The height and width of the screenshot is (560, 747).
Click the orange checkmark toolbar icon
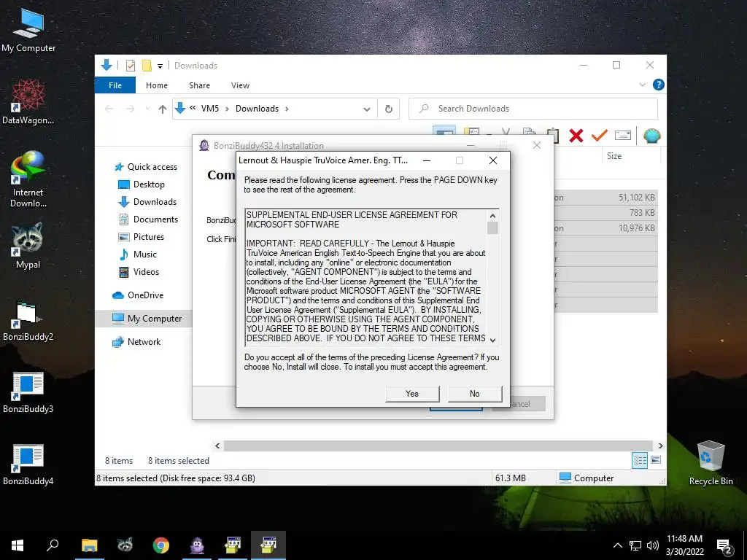coord(600,136)
